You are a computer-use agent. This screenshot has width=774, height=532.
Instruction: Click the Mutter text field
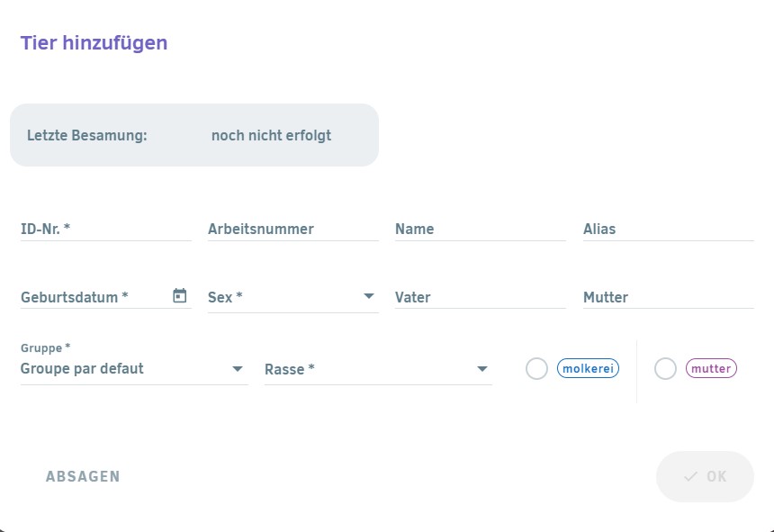point(669,297)
